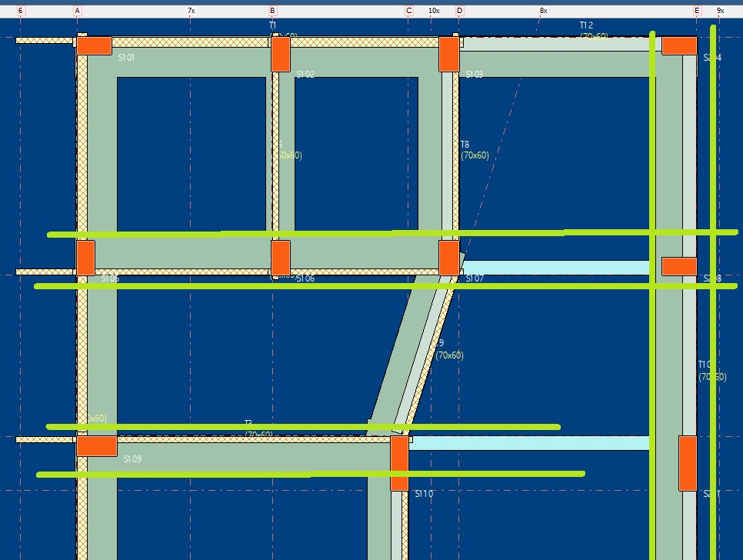Click axis label 6 in top ruler
743x560 pixels.
tap(20, 11)
